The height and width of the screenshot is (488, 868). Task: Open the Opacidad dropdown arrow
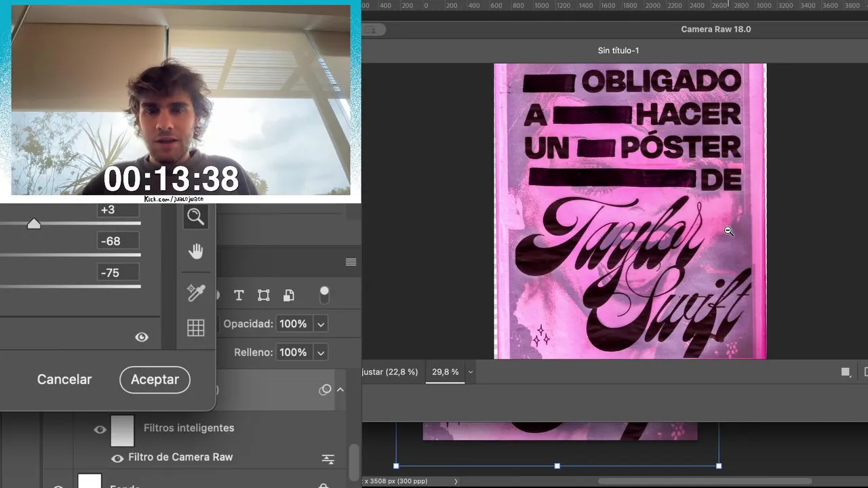click(321, 324)
